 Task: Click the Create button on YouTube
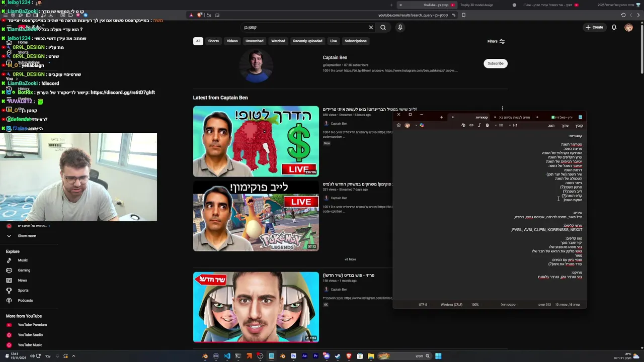[x=594, y=27]
